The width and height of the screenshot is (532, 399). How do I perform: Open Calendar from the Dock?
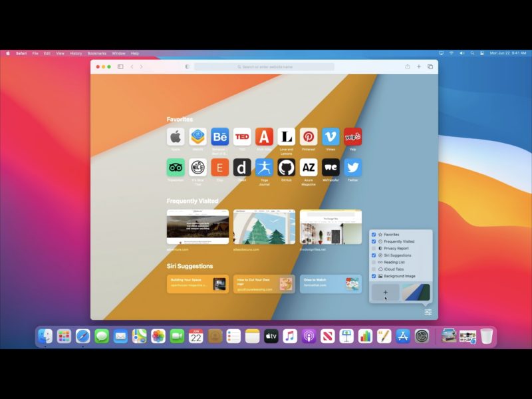(x=196, y=336)
